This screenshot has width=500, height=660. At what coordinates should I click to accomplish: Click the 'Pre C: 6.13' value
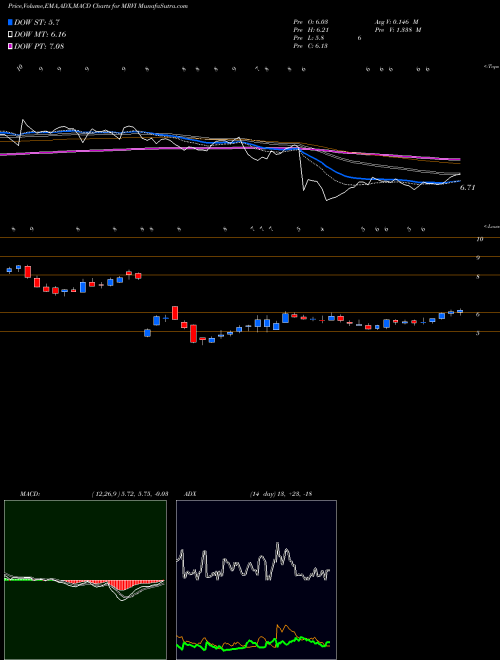(311, 46)
